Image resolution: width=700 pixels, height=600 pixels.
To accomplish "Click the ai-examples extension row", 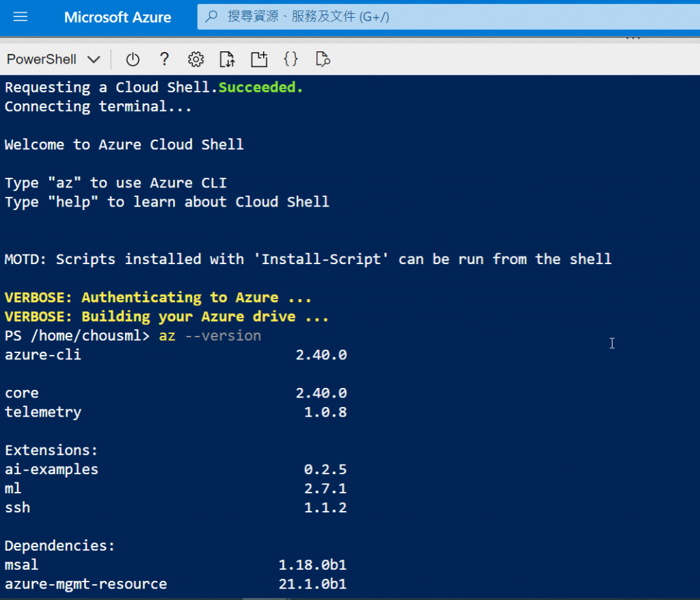I will tap(176, 469).
